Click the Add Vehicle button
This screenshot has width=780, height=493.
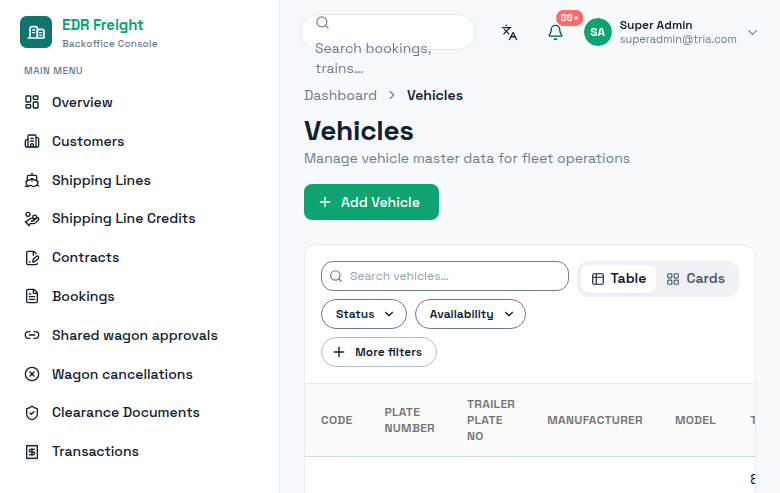(371, 202)
